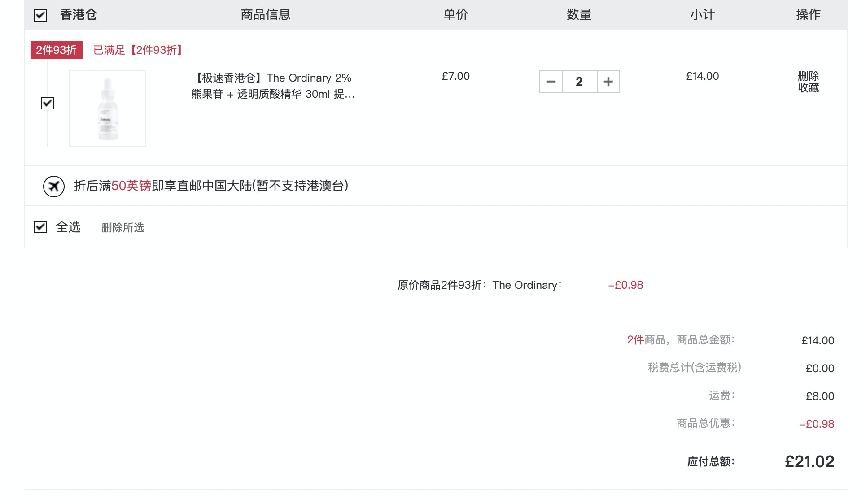Click the £7.00 unit price
Image resolution: width=857 pixels, height=504 pixels.
pyautogui.click(x=456, y=76)
